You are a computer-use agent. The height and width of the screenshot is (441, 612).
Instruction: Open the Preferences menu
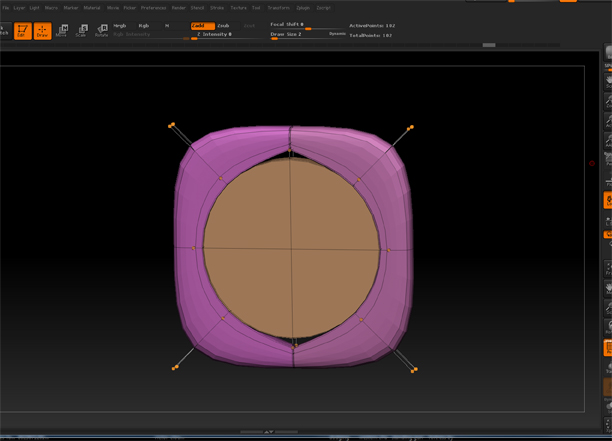click(x=153, y=8)
